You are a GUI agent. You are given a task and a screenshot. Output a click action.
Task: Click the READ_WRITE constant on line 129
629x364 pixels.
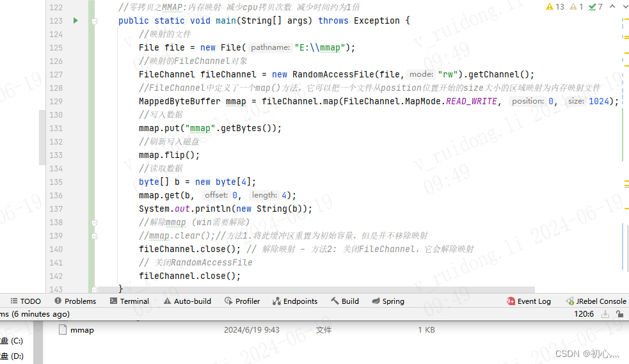pyautogui.click(x=472, y=102)
